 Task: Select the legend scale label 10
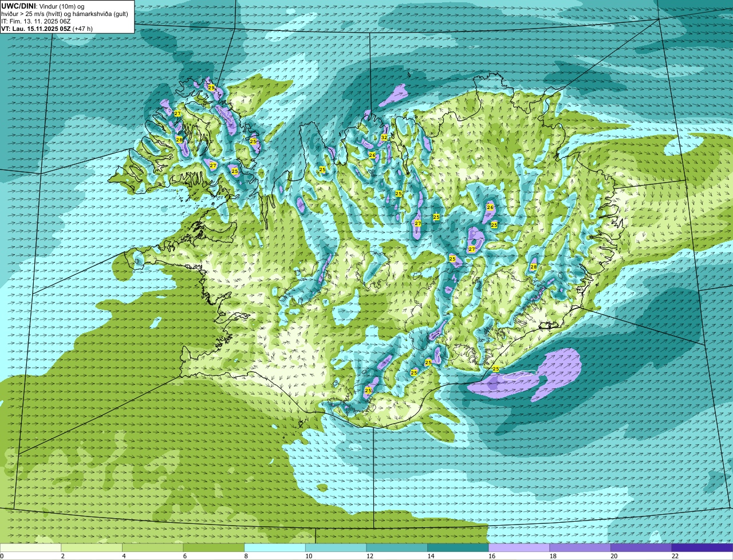309,556
